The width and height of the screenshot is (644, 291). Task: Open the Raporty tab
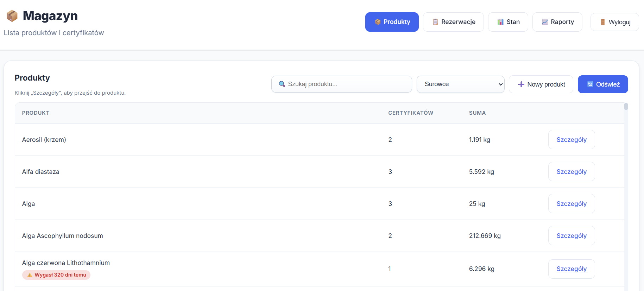(x=557, y=22)
